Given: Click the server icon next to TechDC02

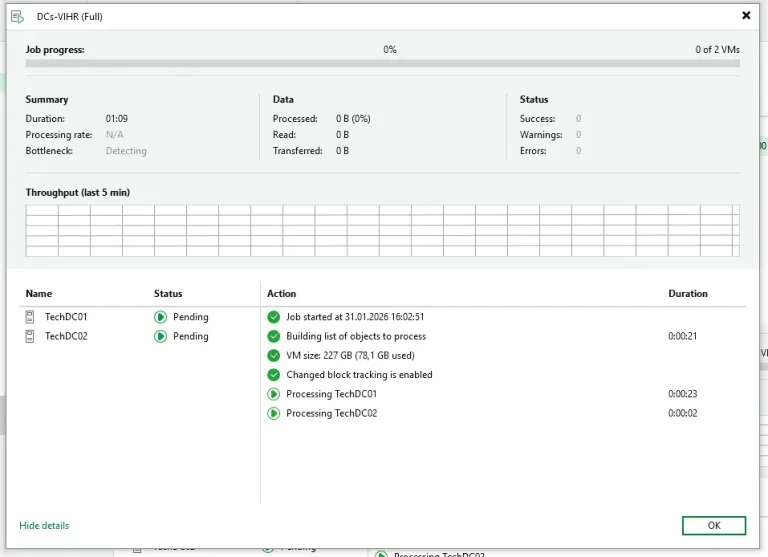Looking at the screenshot, I should (x=30, y=336).
